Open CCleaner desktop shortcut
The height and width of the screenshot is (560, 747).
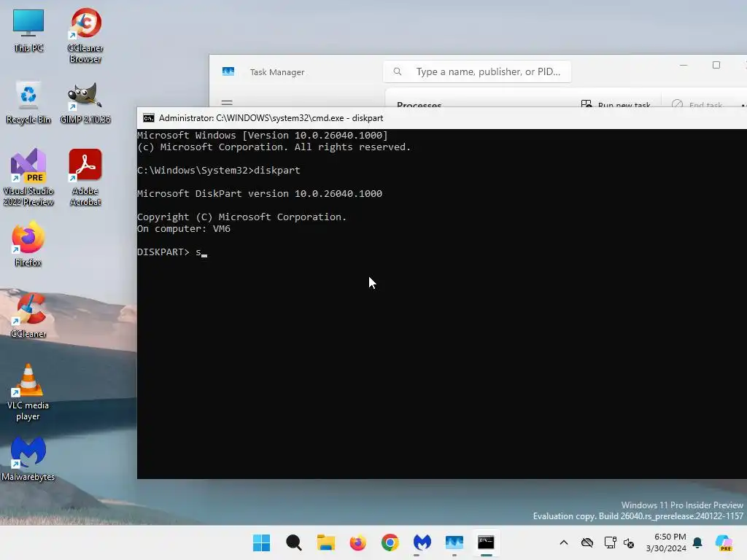[28, 315]
